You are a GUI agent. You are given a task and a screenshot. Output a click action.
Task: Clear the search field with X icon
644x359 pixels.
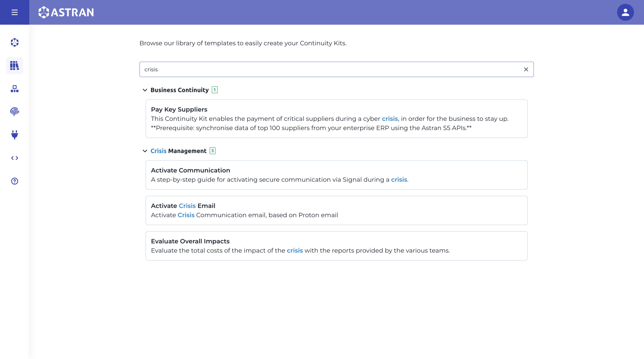(526, 69)
